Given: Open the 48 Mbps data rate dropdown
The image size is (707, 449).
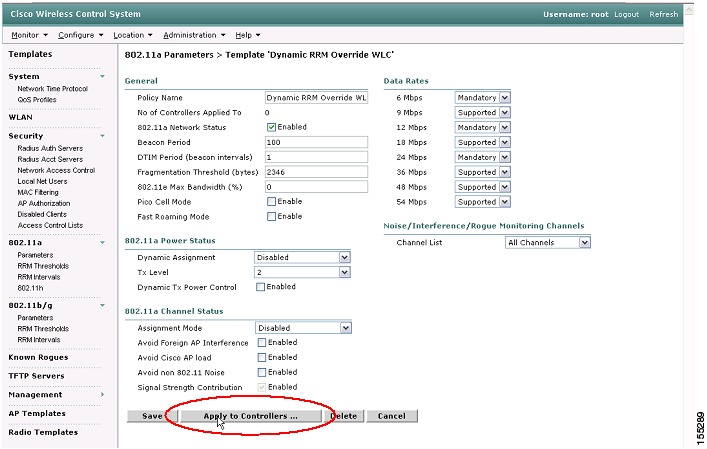Looking at the screenshot, I should point(482,187).
